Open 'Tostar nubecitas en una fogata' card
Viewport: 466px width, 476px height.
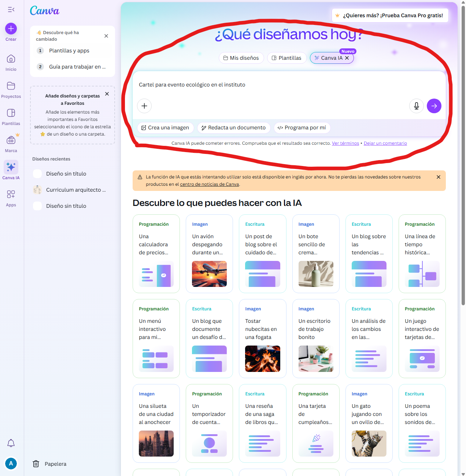(x=263, y=339)
